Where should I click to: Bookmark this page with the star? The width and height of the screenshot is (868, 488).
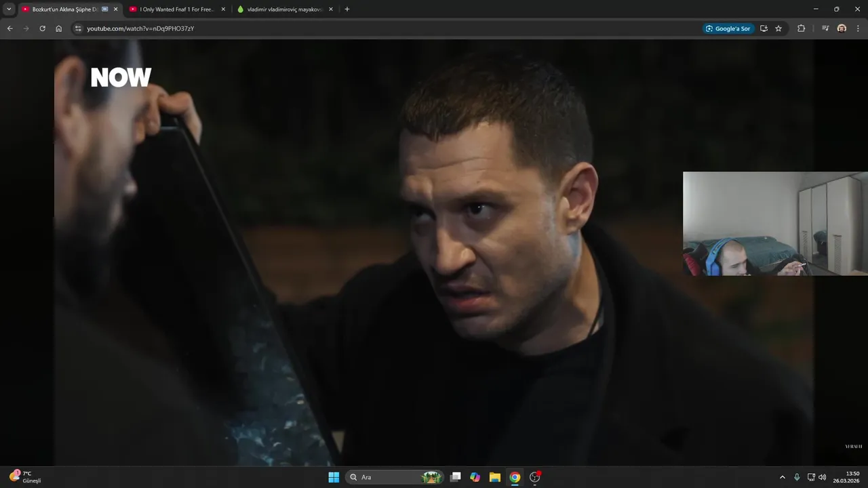[x=778, y=28]
